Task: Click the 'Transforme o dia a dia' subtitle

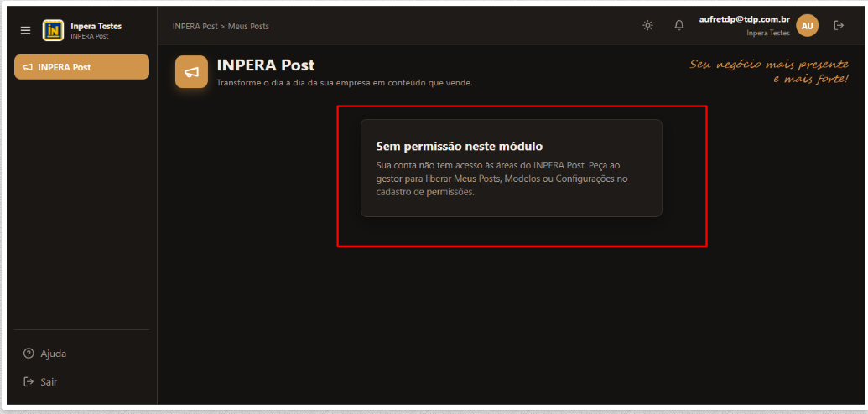Action: pos(345,83)
